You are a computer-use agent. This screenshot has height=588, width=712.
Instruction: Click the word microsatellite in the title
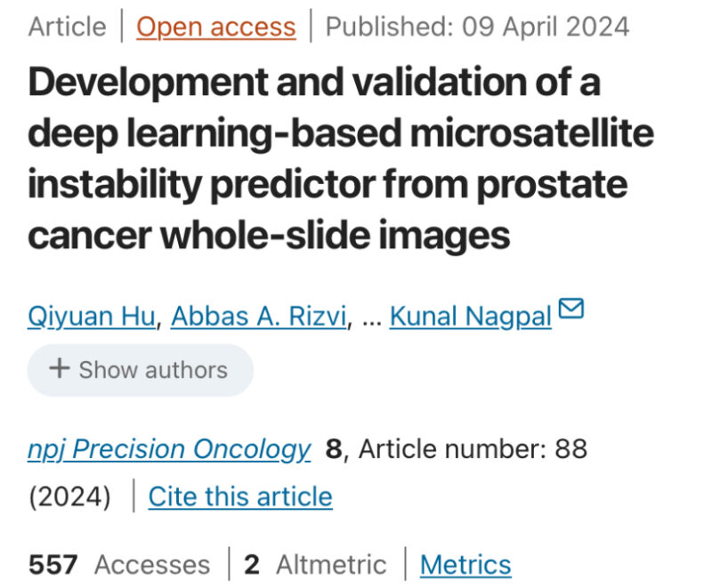tap(531, 133)
